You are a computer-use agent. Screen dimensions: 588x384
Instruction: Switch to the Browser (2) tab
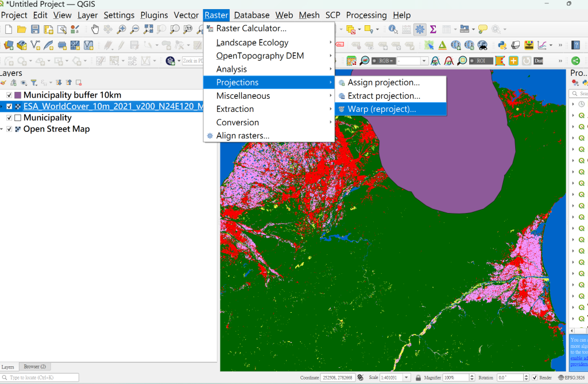pos(35,367)
